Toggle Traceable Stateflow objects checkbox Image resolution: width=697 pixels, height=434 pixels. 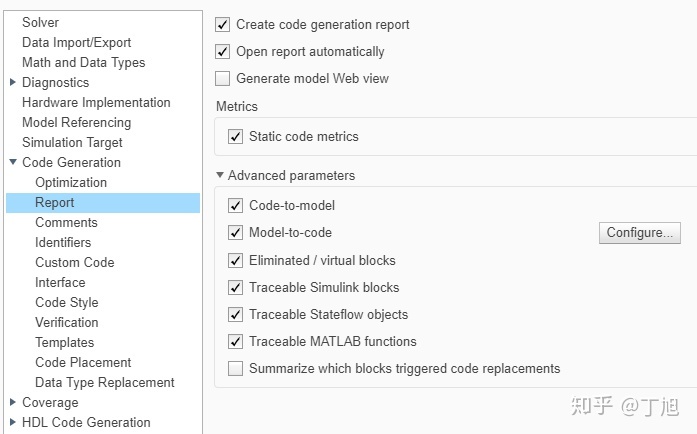236,314
